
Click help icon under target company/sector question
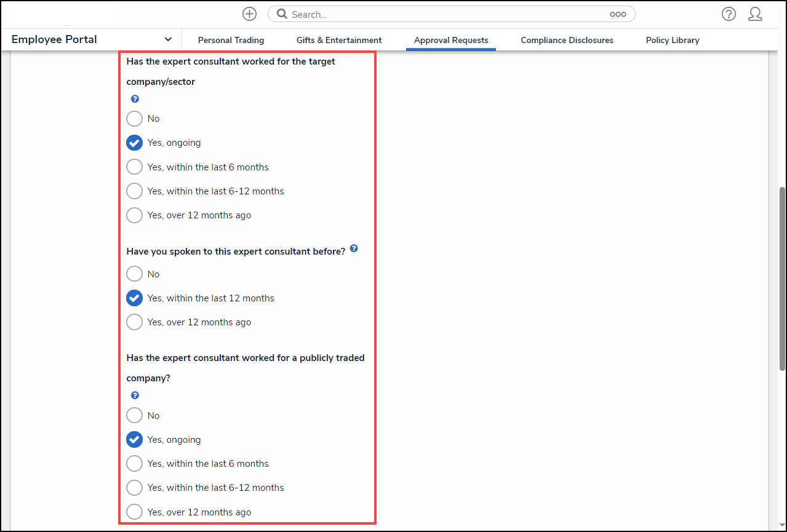(x=135, y=99)
